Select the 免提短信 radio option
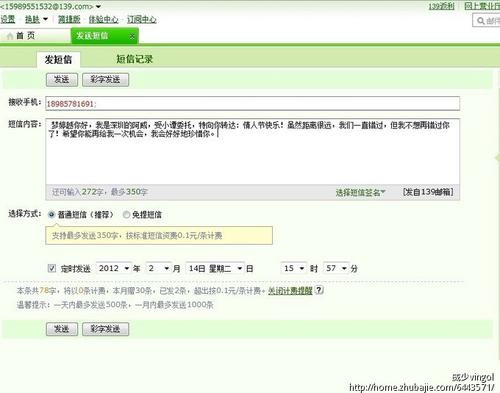Viewport: 500px width, 393px height. (x=126, y=215)
